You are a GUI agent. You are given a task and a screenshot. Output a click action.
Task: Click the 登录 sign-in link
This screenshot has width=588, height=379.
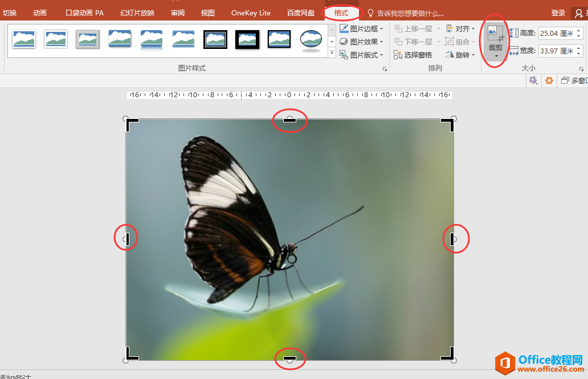coord(558,13)
